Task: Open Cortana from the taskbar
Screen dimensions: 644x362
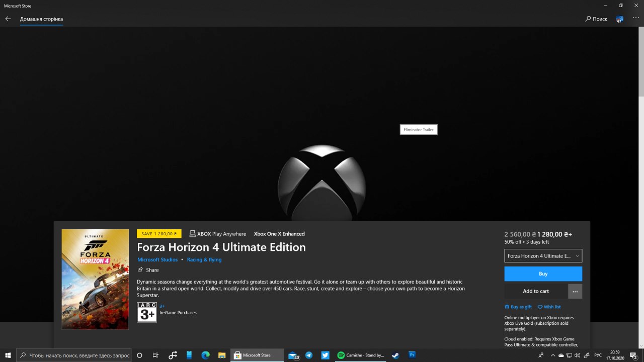Action: [x=140, y=355]
